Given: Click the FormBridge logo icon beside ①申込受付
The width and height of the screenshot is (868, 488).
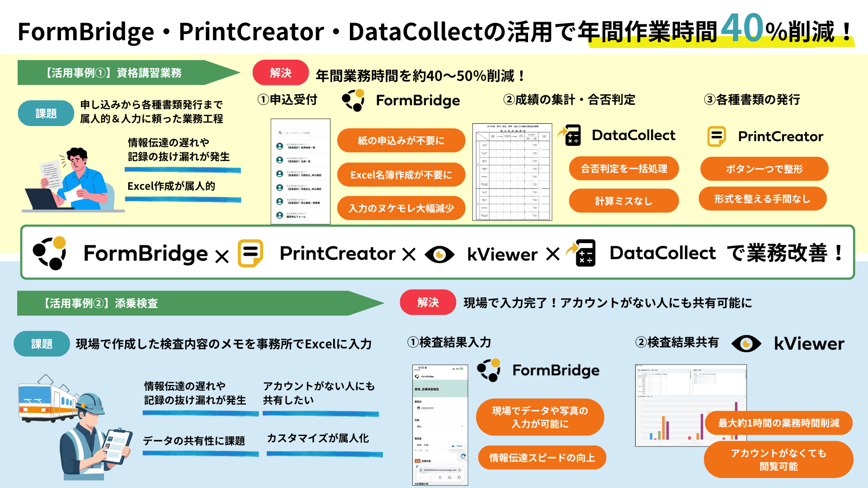Looking at the screenshot, I should pos(354,100).
